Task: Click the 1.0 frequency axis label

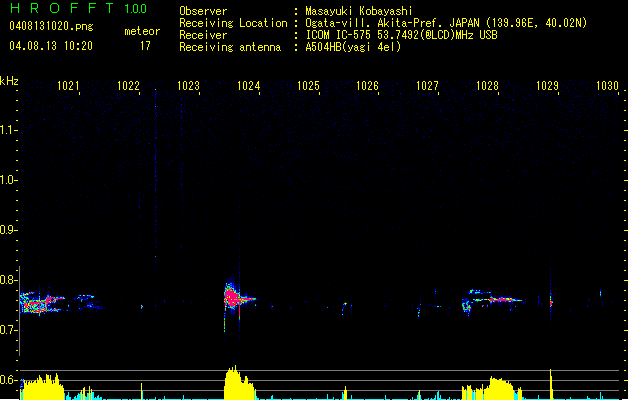Action: pos(8,180)
